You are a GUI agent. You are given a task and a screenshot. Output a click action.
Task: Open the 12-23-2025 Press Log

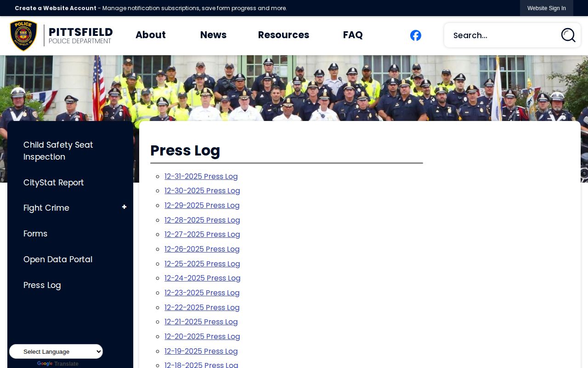click(202, 293)
